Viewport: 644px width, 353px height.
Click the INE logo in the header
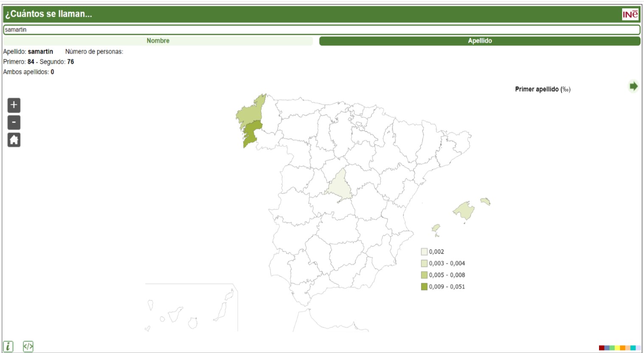630,14
